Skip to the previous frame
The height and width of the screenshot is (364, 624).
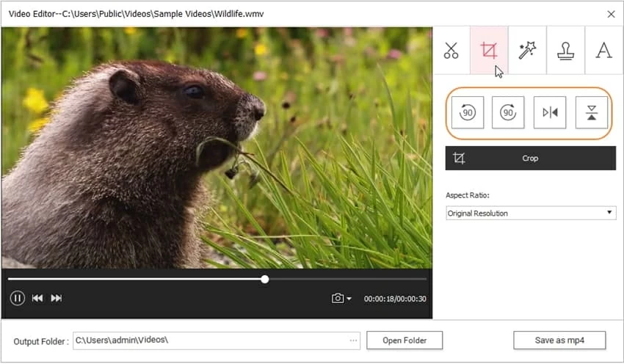[37, 298]
